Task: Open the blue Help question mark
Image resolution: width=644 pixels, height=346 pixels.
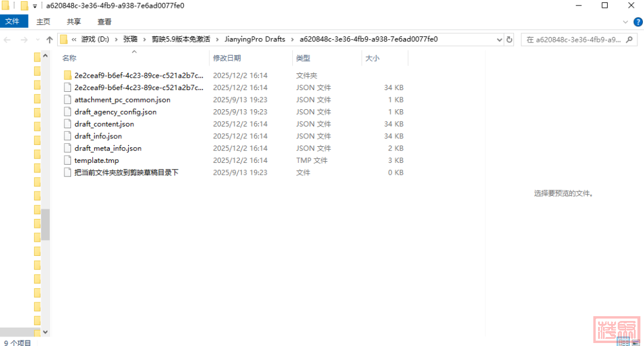Action: coord(636,21)
